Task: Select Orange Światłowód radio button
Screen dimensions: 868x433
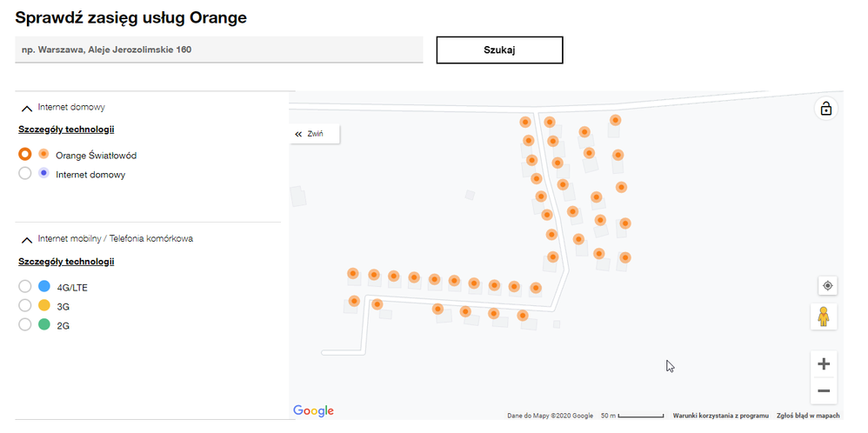Action: coord(25,155)
